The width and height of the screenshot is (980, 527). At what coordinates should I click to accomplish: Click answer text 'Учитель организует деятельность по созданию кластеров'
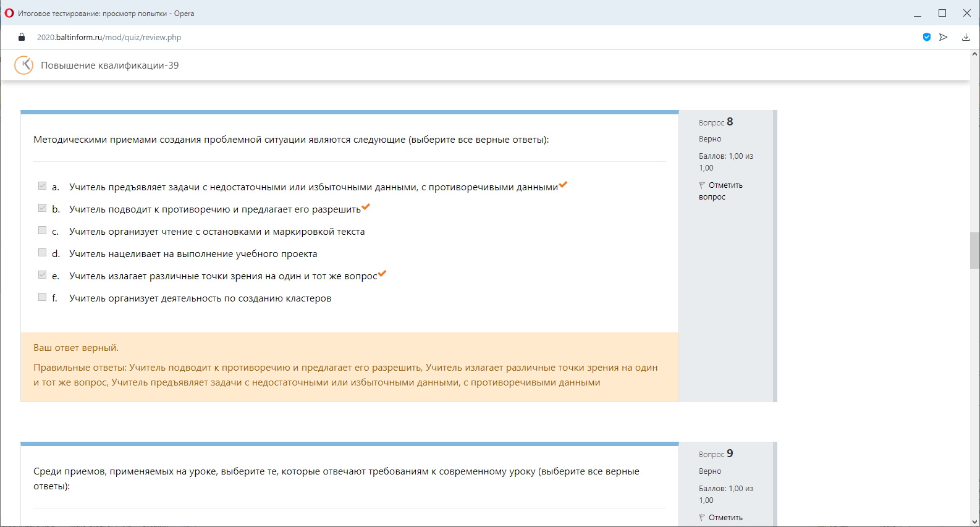click(x=200, y=298)
